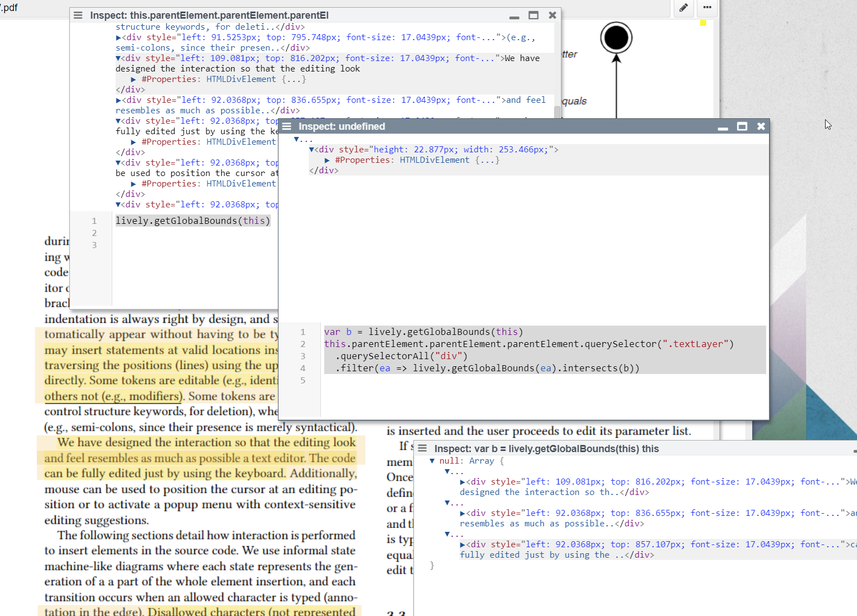Screen dimensions: 857x616
Task: Click the scrollbar thumb in parentElement inspector
Action: (x=557, y=112)
